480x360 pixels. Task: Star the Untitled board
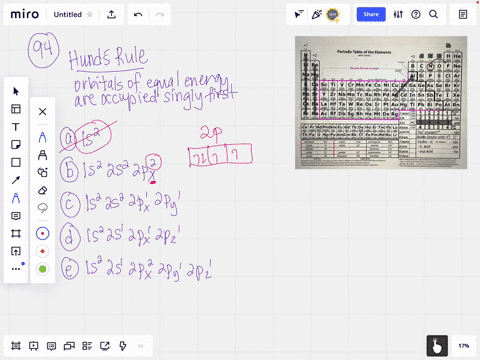coord(90,14)
